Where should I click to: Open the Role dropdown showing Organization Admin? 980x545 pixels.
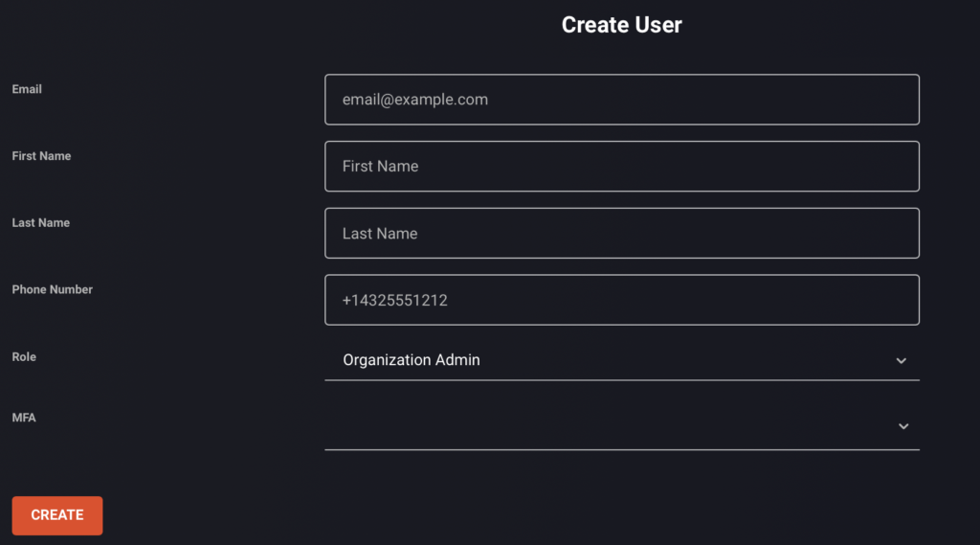pyautogui.click(x=622, y=360)
